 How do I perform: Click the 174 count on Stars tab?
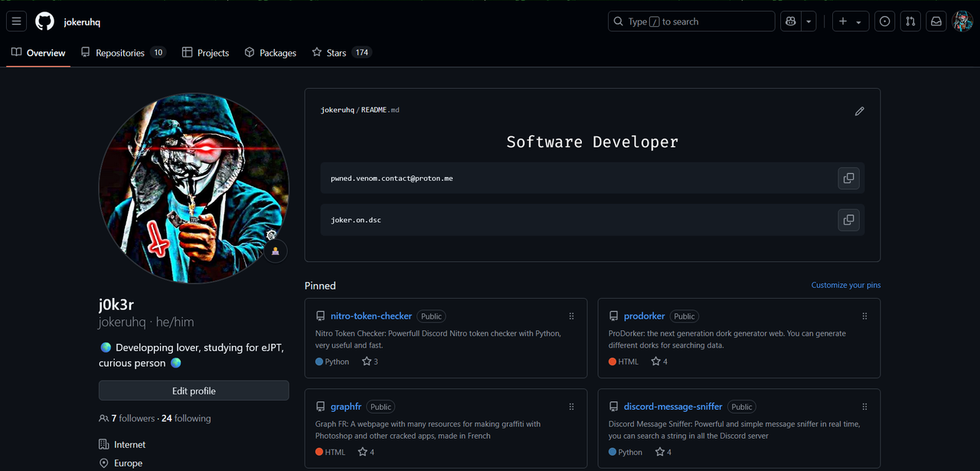pos(362,53)
